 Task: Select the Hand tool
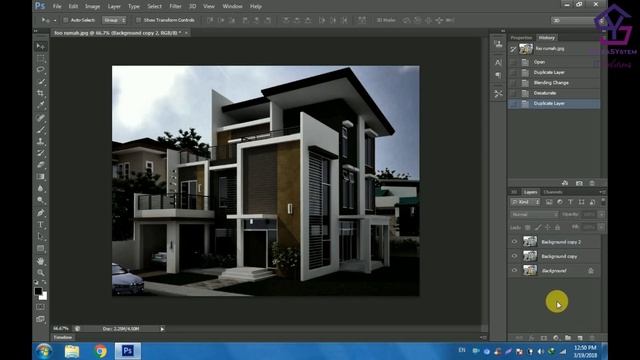pos(40,261)
